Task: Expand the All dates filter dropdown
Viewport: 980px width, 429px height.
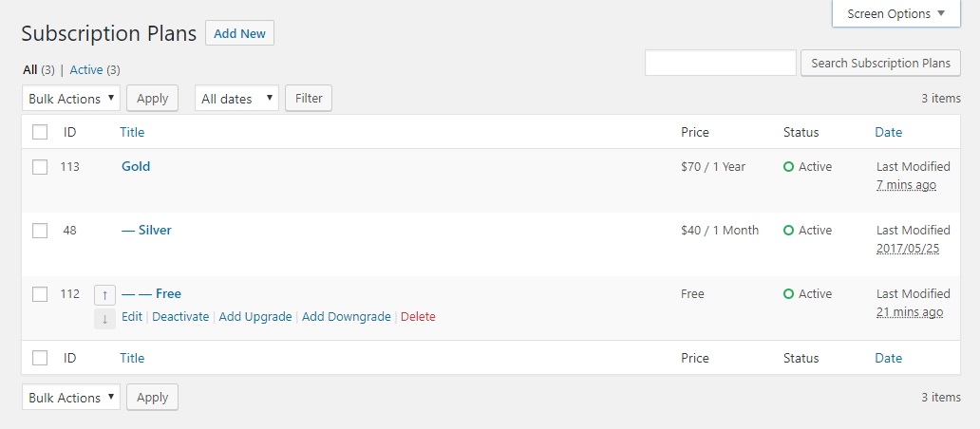Action: [x=236, y=99]
